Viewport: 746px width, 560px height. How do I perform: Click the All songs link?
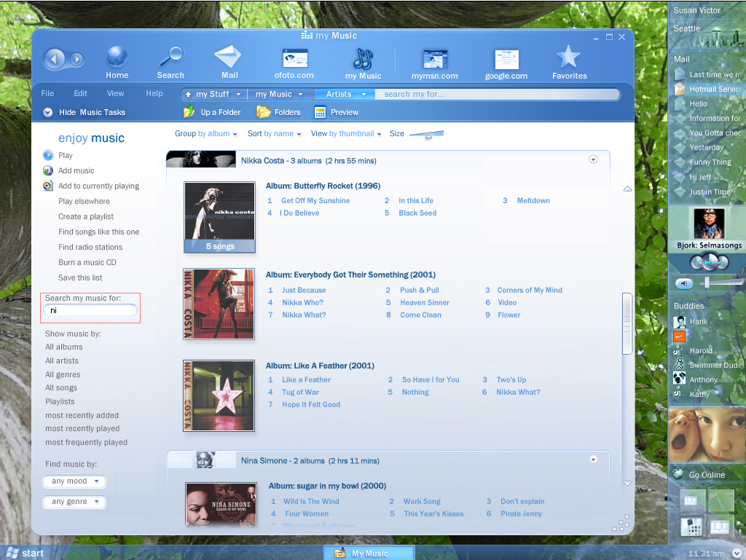pos(61,388)
